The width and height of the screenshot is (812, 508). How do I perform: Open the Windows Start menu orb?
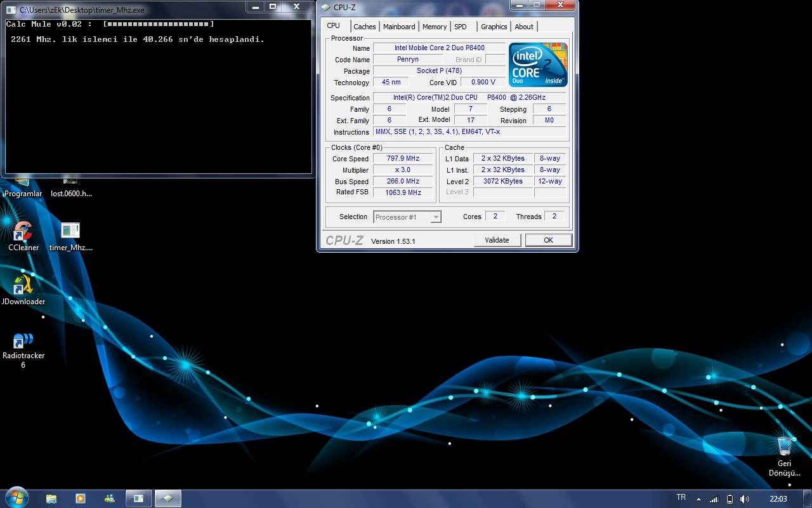(x=16, y=498)
